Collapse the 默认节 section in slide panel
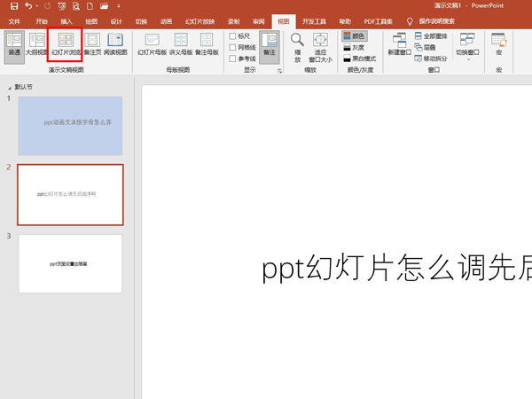This screenshot has width=532, height=399. (x=11, y=88)
